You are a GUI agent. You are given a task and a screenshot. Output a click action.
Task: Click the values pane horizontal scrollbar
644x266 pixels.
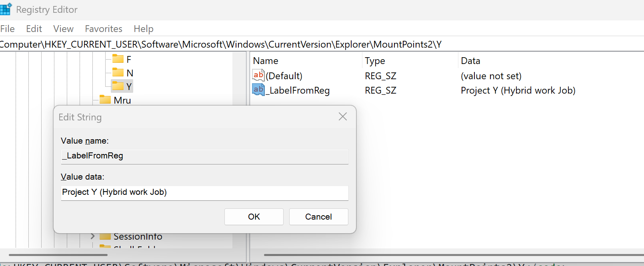point(452,255)
